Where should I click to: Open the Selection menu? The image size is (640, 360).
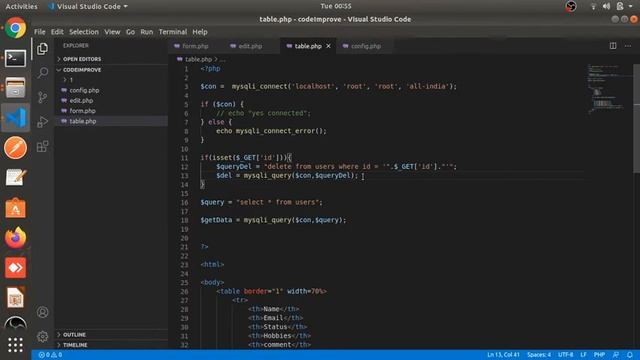point(84,32)
